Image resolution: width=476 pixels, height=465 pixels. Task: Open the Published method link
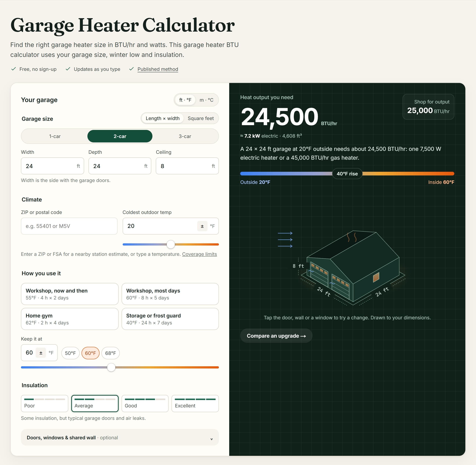pyautogui.click(x=158, y=69)
